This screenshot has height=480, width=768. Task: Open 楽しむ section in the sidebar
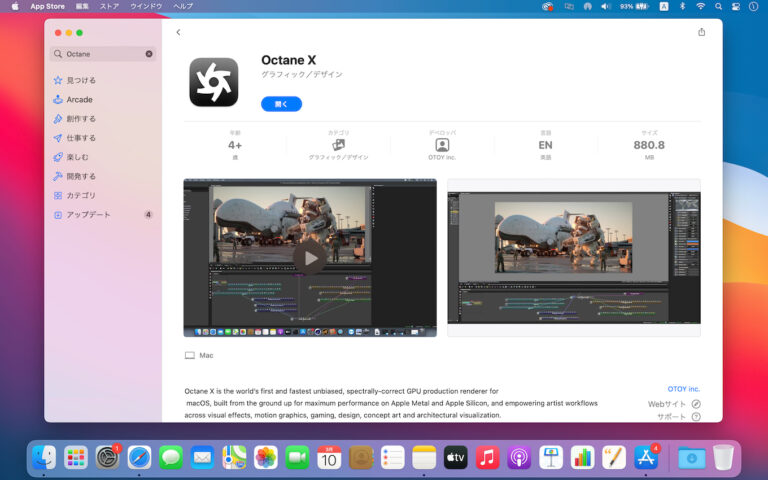point(77,157)
